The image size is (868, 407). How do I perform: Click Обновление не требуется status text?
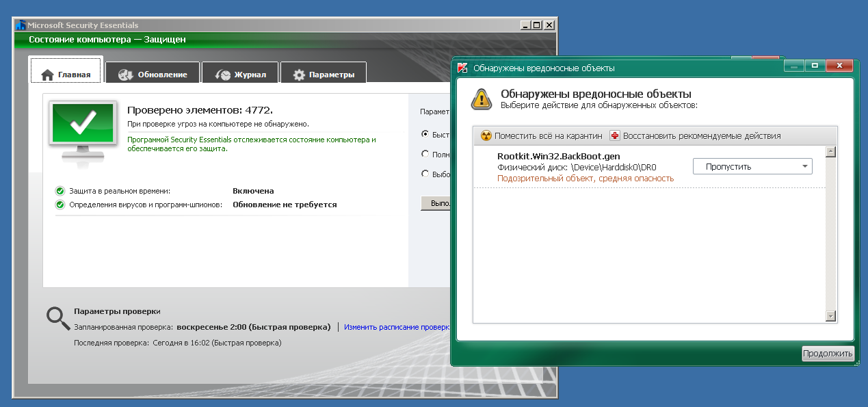click(285, 205)
